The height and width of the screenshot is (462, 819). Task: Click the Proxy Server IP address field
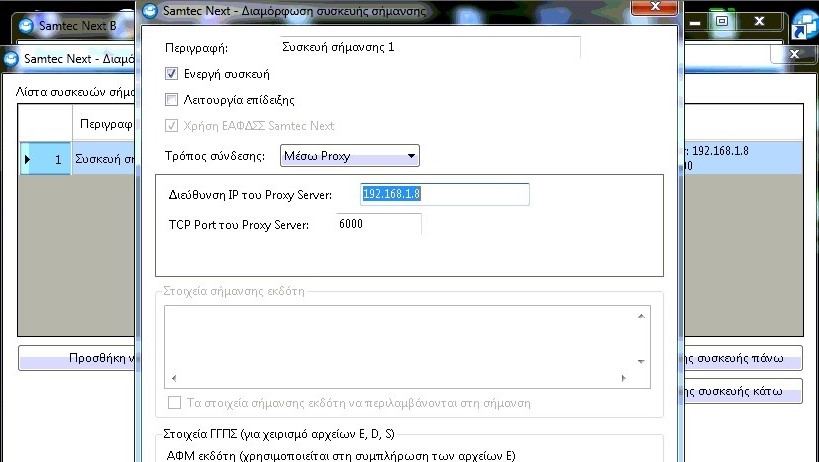tap(444, 194)
